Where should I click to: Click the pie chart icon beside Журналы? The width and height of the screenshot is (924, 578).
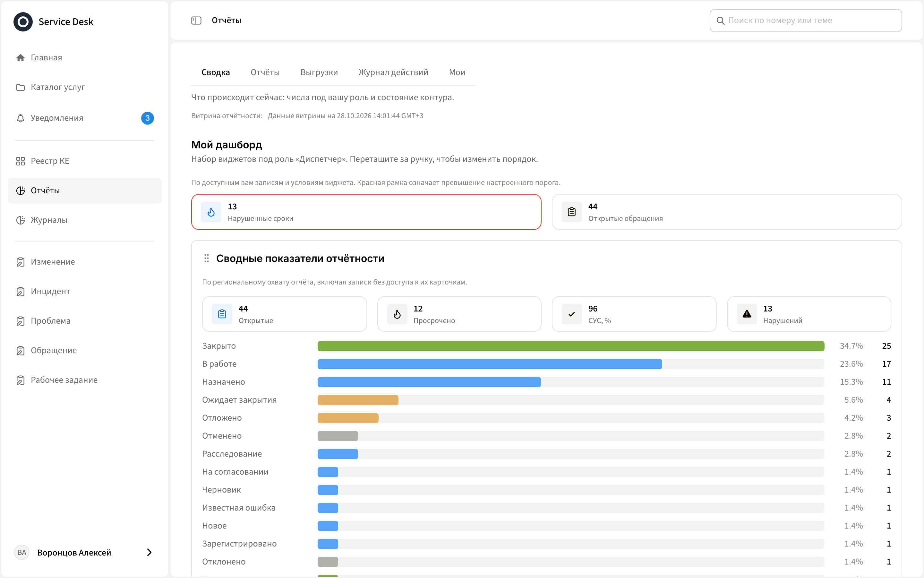click(21, 220)
